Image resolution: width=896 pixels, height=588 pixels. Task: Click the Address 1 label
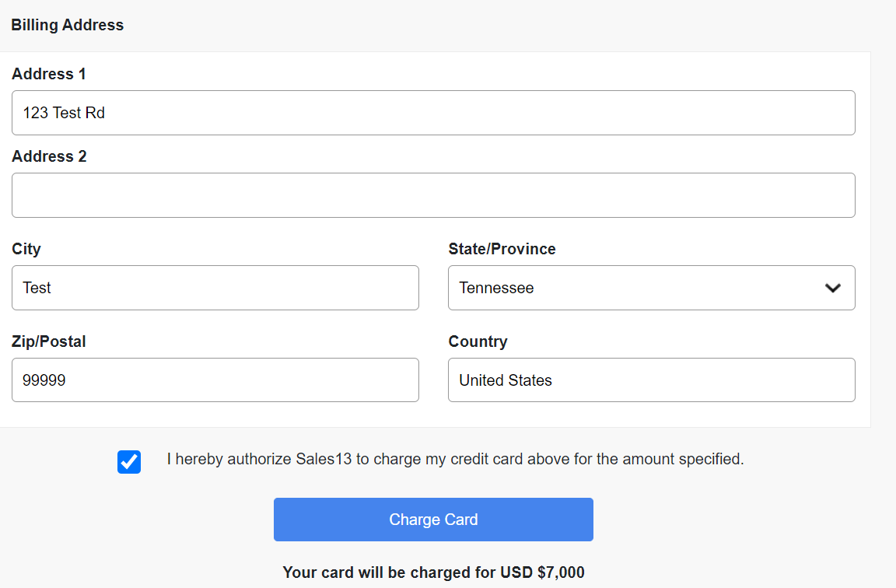pyautogui.click(x=49, y=74)
